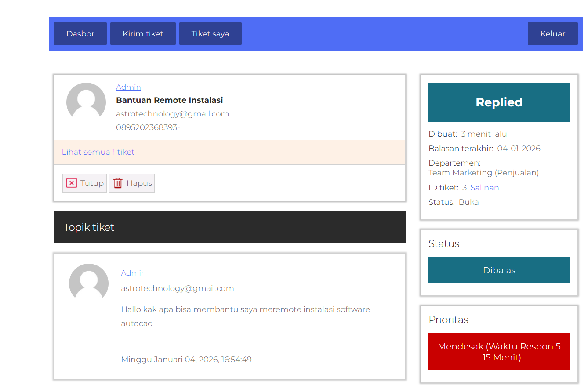588x385 pixels.
Task: Click Admin link in ticket header
Action: [128, 87]
